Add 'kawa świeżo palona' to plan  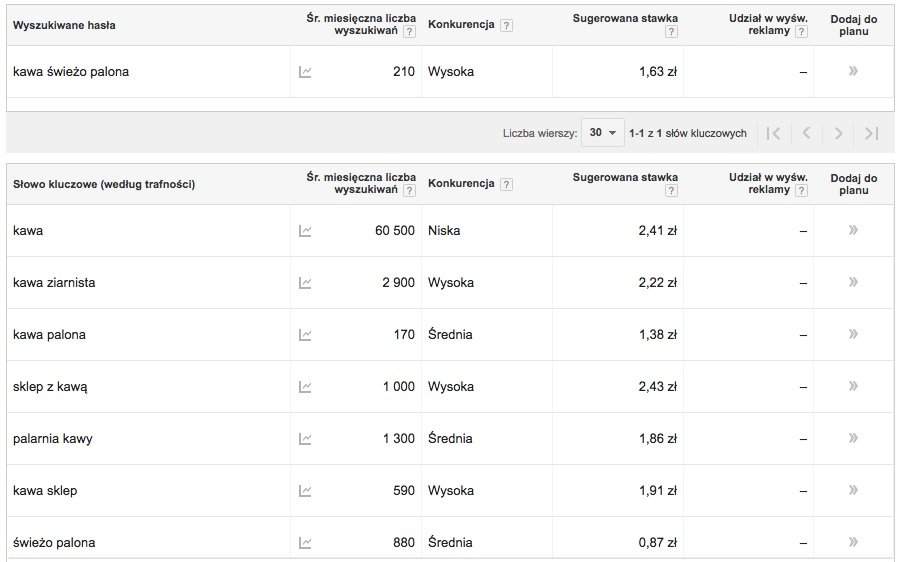click(853, 71)
